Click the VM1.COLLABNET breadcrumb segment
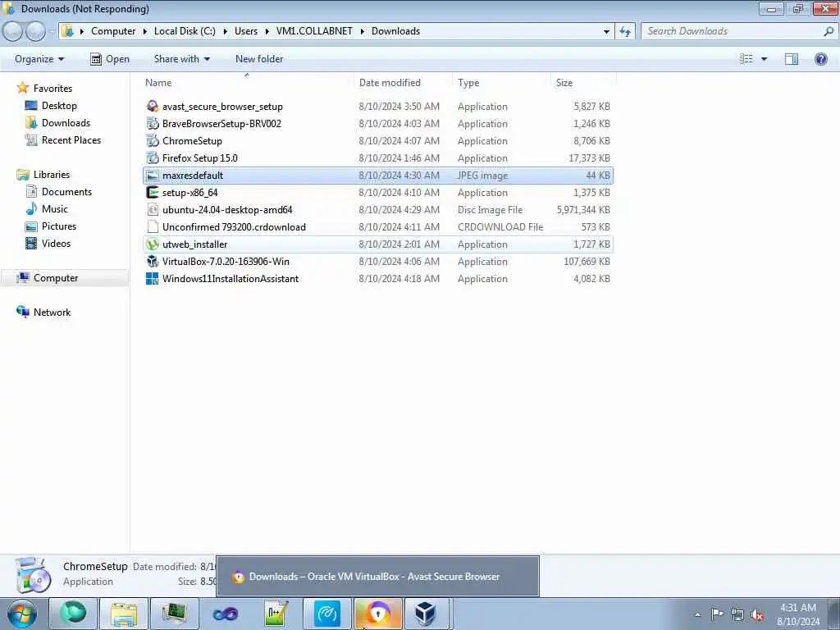Screen dimensions: 840x630 coord(314,31)
